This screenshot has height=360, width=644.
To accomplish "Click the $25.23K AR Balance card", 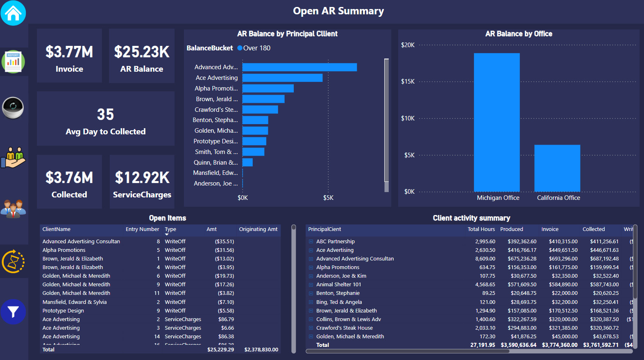I will point(142,56).
